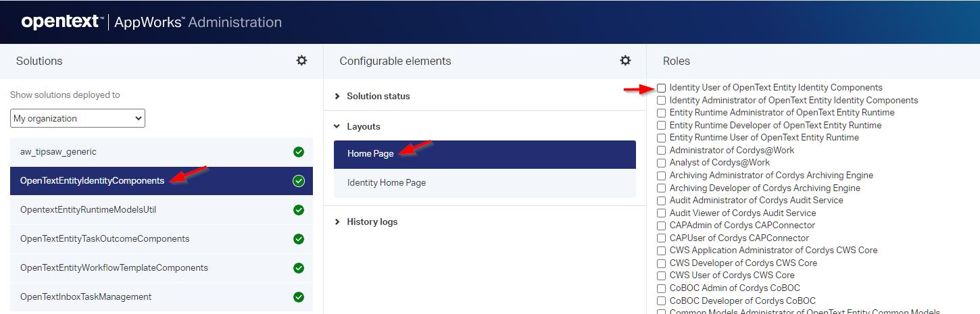Click the green status check for aw_tipsaw_generic
Viewport: 980px width, 314px height.
[299, 152]
